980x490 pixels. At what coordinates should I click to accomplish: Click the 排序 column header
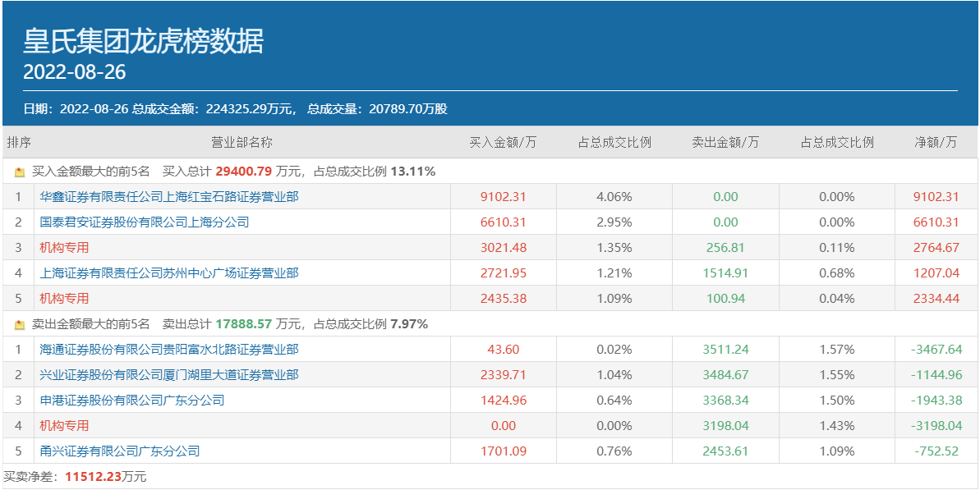(19, 142)
